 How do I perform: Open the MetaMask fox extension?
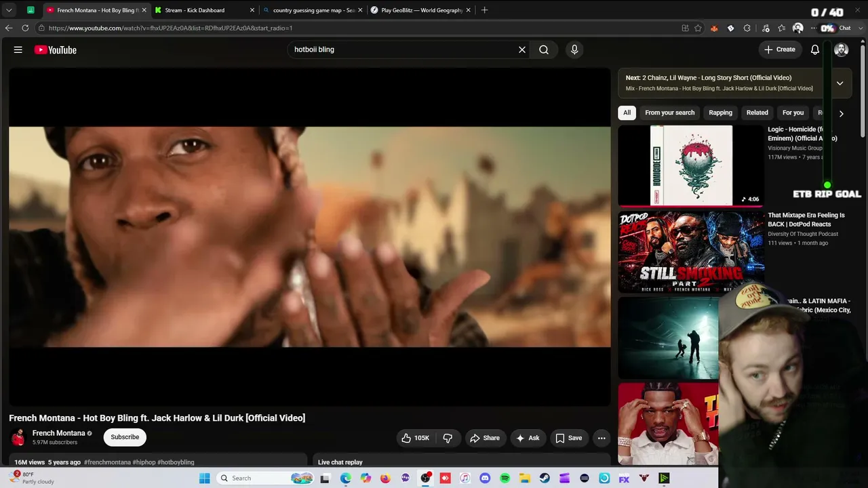tap(714, 28)
